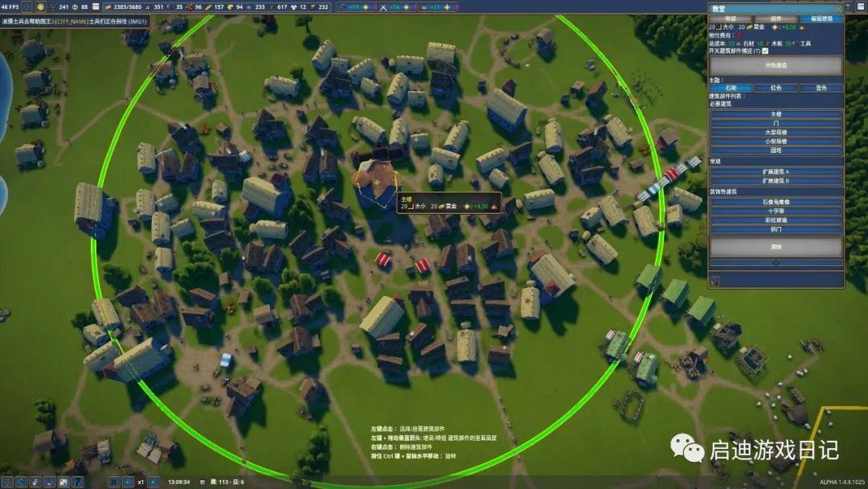Select the 石像鬼雕像 decoration part
Image resolution: width=868 pixels, height=489 pixels.
click(x=776, y=202)
